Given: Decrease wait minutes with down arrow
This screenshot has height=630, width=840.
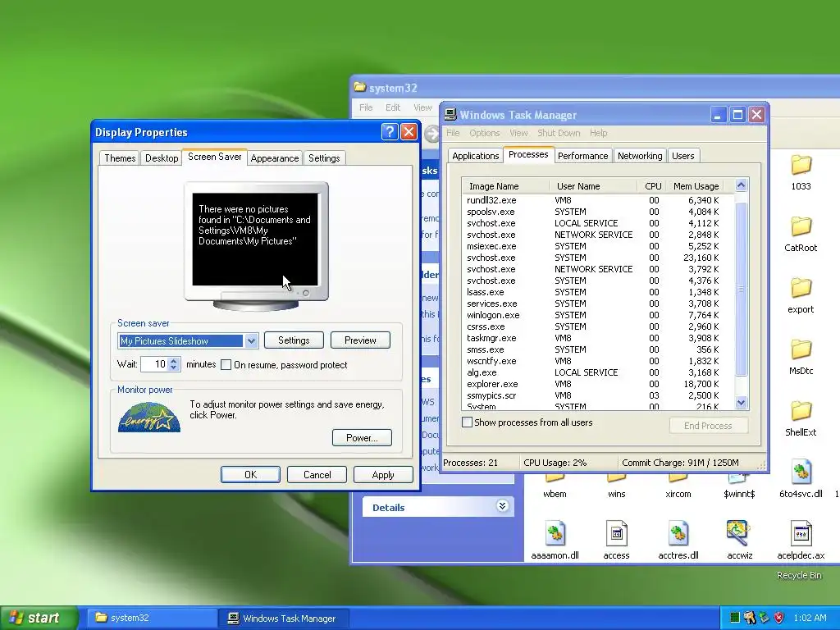Looking at the screenshot, I should [174, 367].
